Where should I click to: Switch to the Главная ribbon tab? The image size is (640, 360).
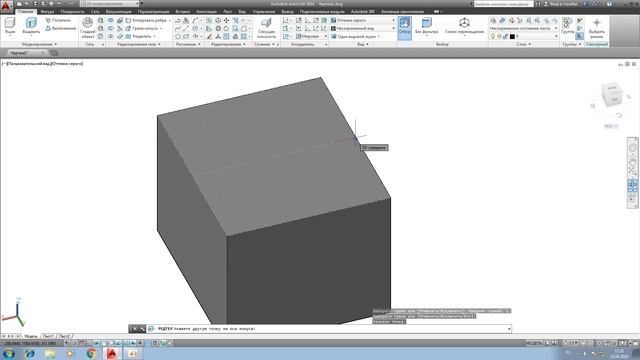[x=25, y=11]
